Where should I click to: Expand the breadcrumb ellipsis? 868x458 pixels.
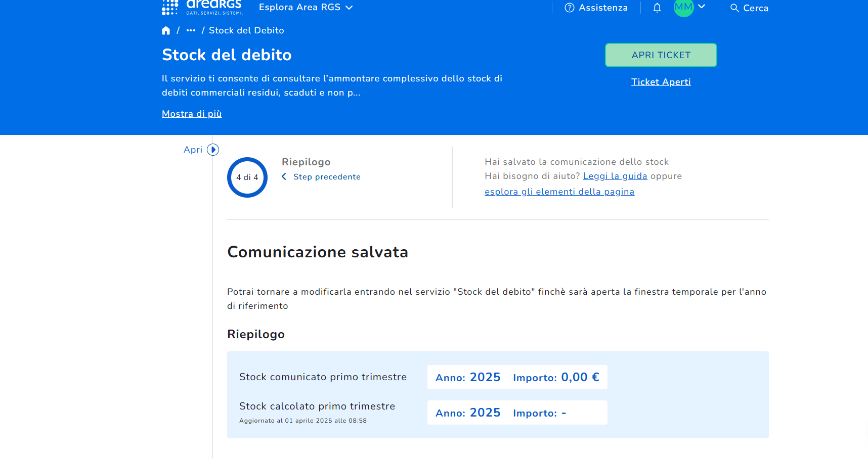click(x=191, y=31)
